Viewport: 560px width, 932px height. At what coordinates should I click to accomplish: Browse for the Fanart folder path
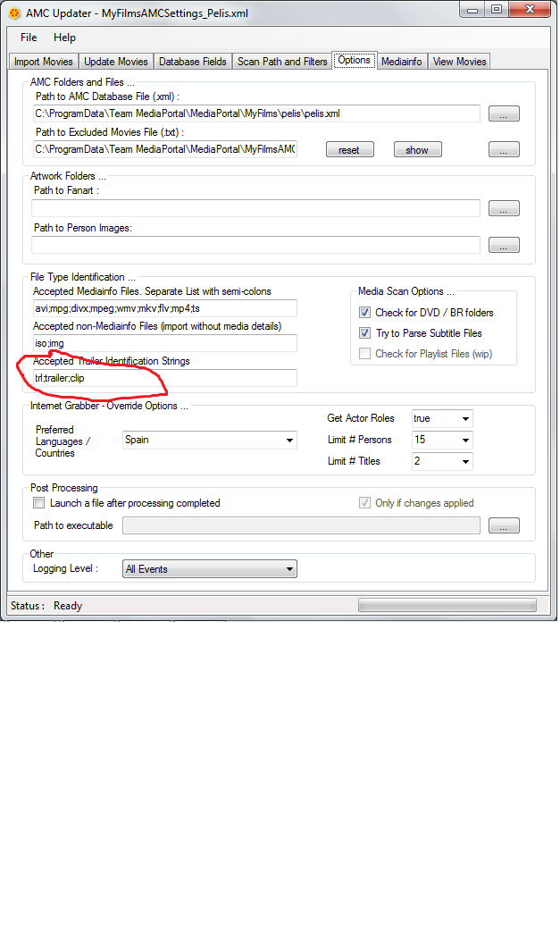point(504,209)
